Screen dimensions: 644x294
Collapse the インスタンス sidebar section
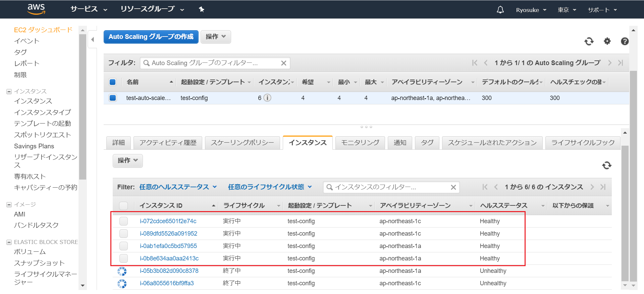click(9, 91)
